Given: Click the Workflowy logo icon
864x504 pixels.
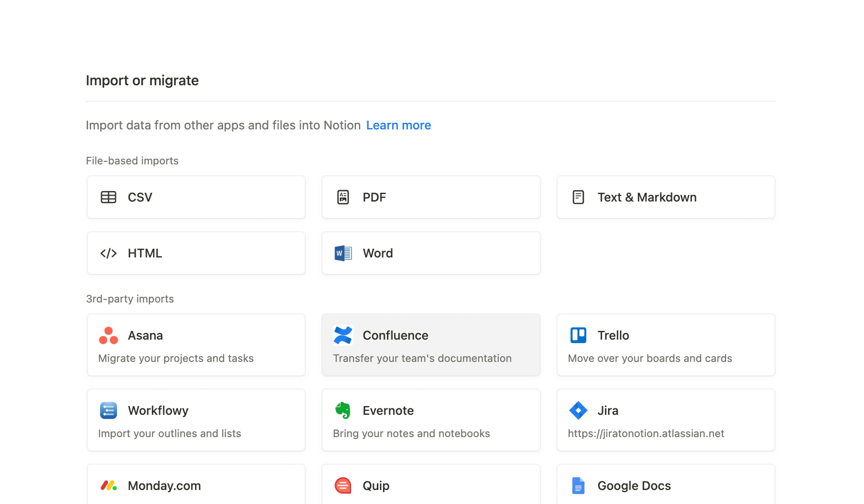Looking at the screenshot, I should [108, 410].
